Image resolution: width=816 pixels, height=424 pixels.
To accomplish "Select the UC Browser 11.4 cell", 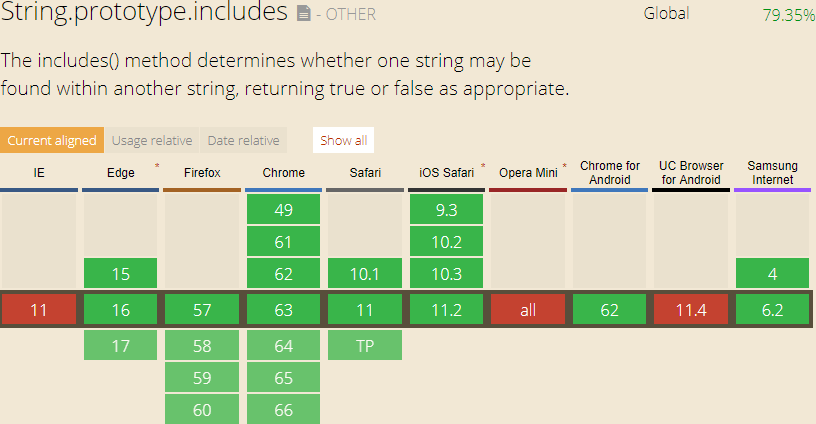I will [691, 310].
